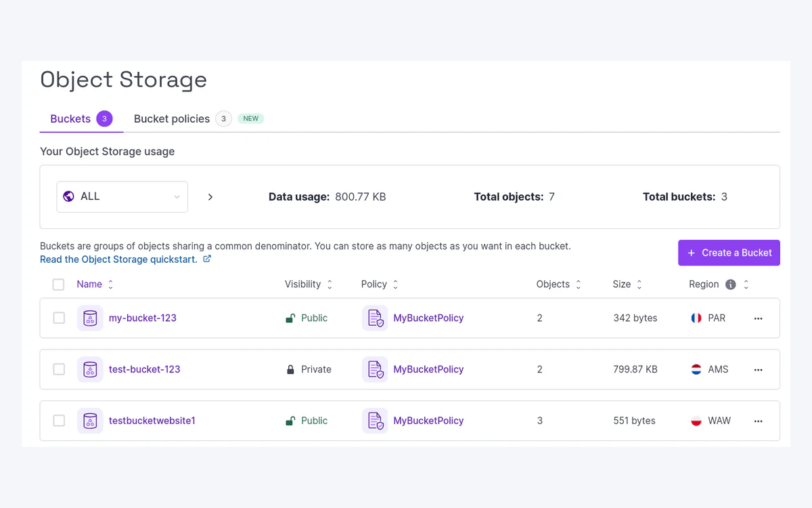Click policy icon in my-bucket-123 row
This screenshot has width=812, height=508.
(375, 318)
